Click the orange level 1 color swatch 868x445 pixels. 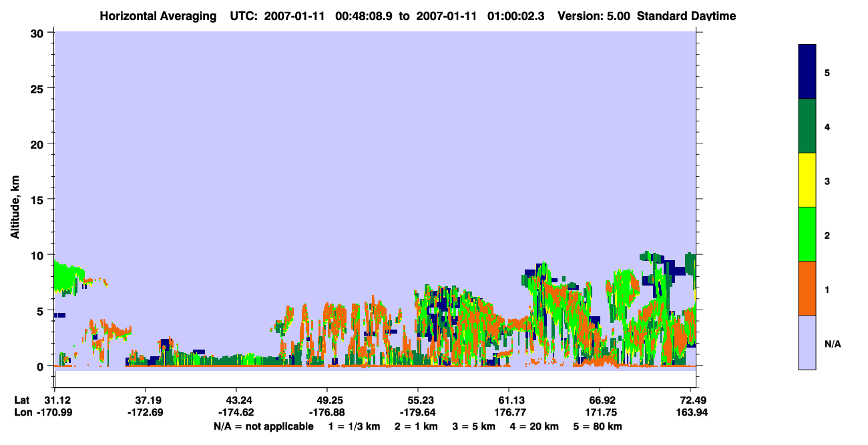point(807,288)
